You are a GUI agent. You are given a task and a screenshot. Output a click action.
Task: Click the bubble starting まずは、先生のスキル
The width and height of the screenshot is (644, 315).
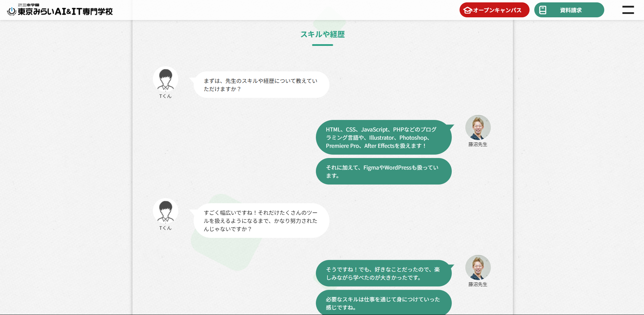click(262, 85)
